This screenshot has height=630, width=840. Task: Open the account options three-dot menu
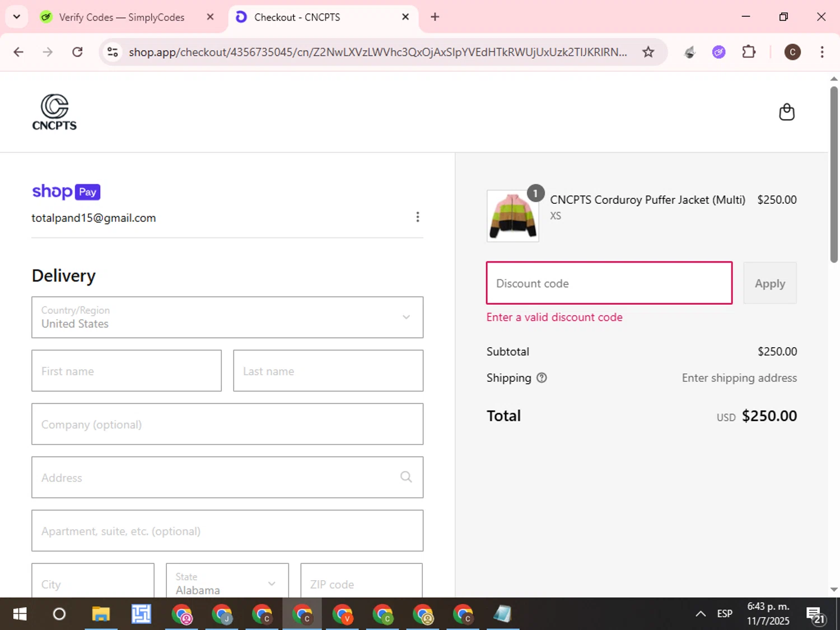[x=417, y=217]
